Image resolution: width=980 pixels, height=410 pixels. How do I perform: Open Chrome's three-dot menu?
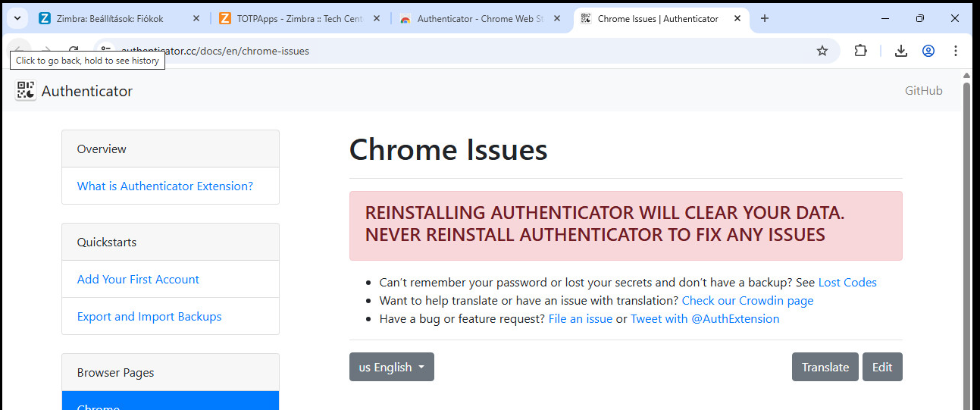(x=955, y=51)
